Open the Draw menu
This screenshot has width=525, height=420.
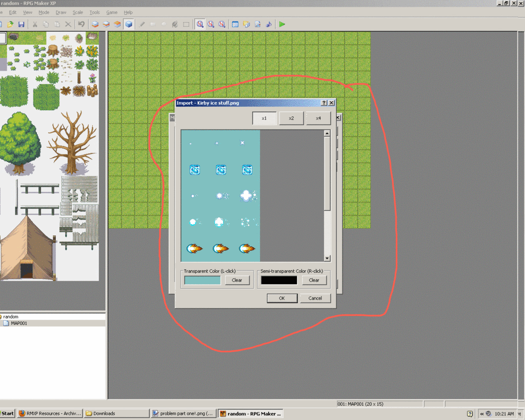pos(61,12)
